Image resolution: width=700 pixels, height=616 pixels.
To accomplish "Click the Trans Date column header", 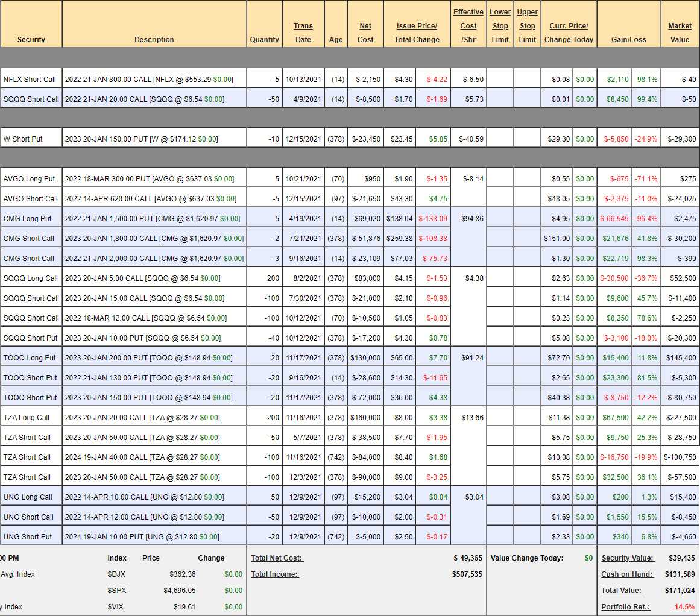I will click(x=303, y=33).
